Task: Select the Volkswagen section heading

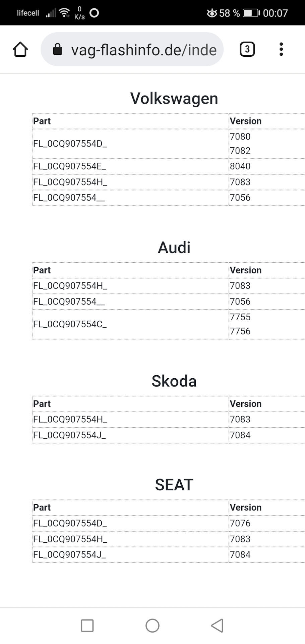Action: [x=174, y=99]
